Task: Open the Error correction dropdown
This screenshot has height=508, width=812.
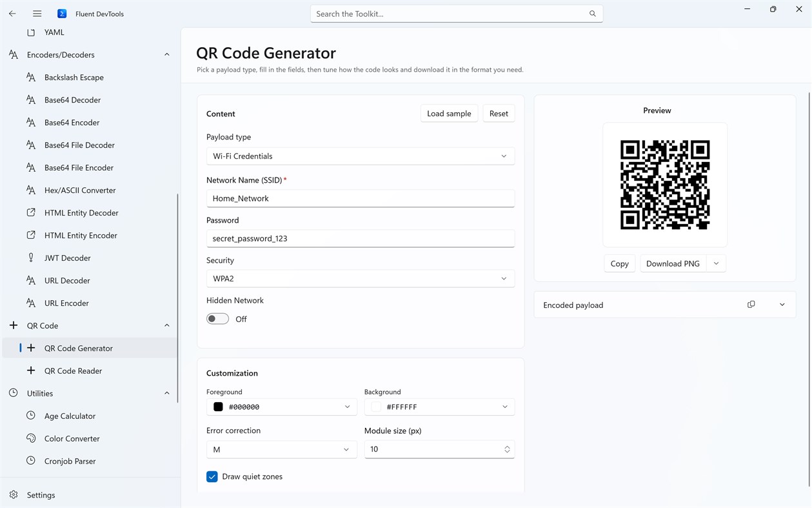Action: coord(281,449)
